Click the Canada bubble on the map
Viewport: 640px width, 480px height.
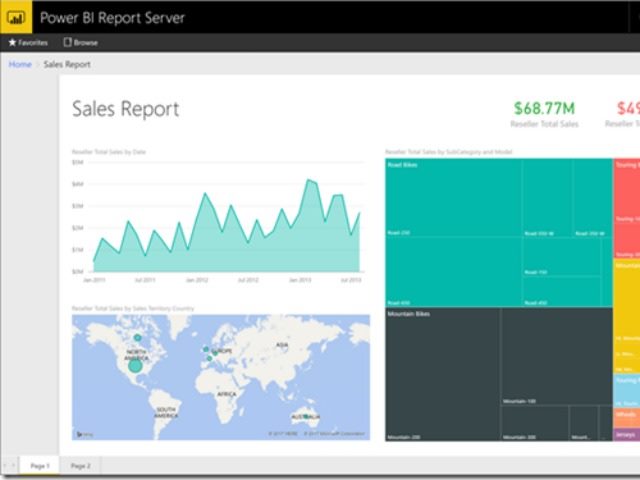[x=138, y=338]
